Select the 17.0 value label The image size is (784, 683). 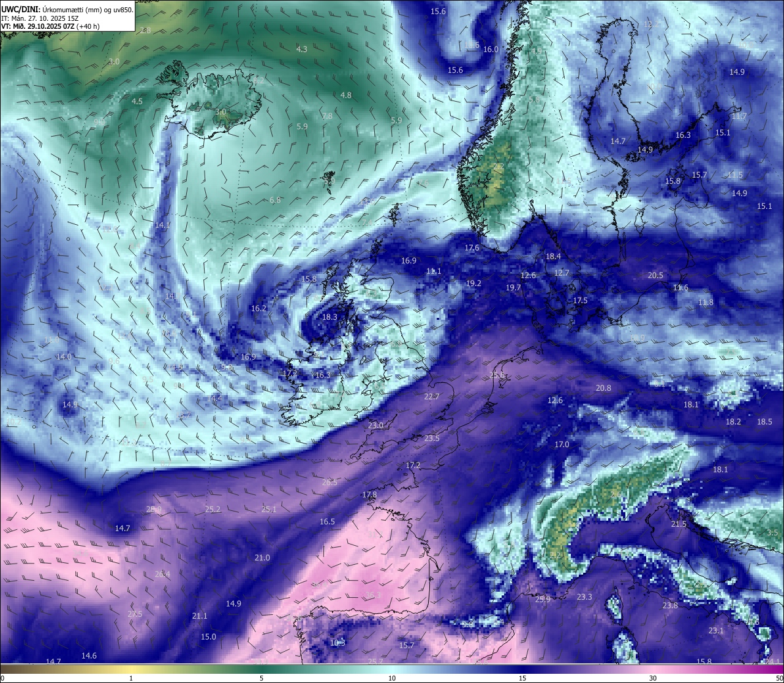click(562, 444)
